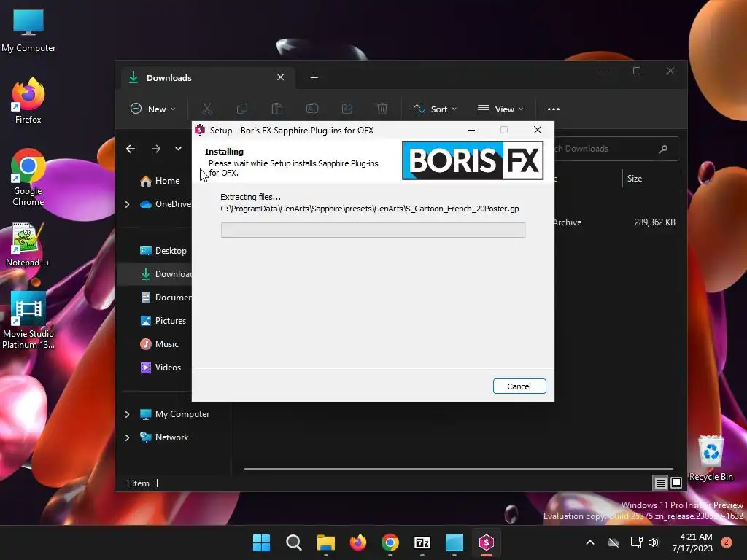
Task: Open the Recycle Bin desktop icon
Action: [711, 458]
